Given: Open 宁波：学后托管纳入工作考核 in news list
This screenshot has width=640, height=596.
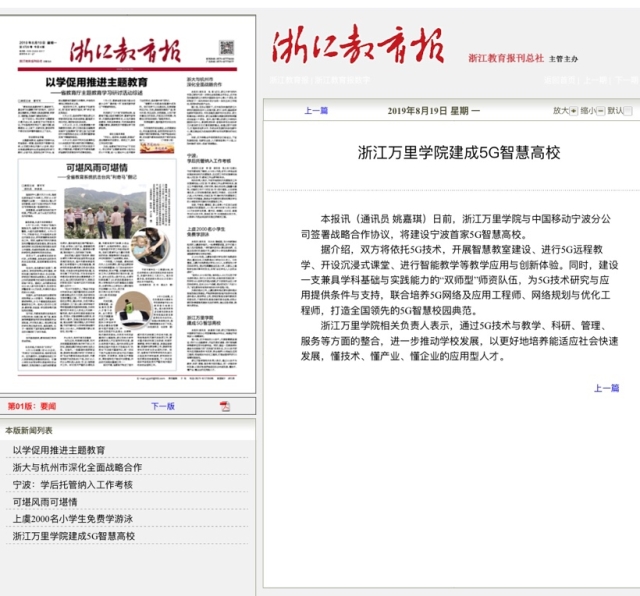Looking at the screenshot, I should (73, 485).
